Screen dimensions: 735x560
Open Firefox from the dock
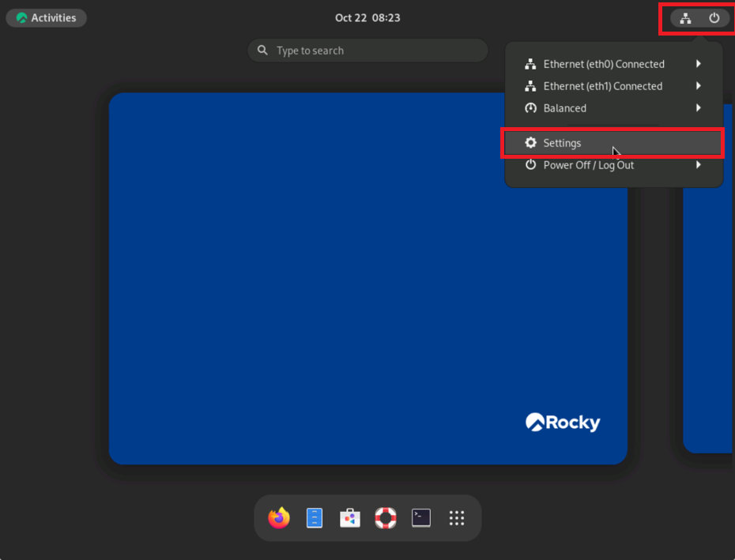279,518
